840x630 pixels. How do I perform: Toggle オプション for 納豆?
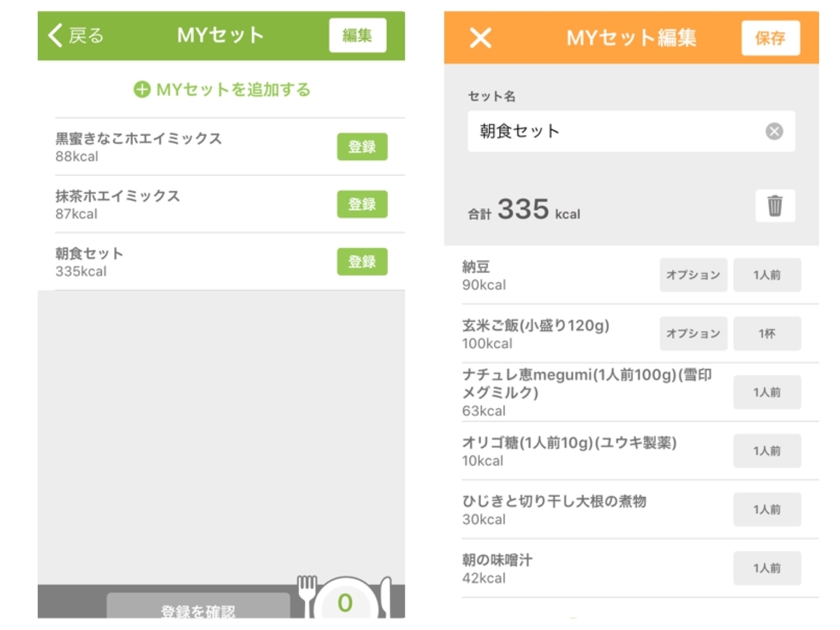pyautogui.click(x=693, y=275)
